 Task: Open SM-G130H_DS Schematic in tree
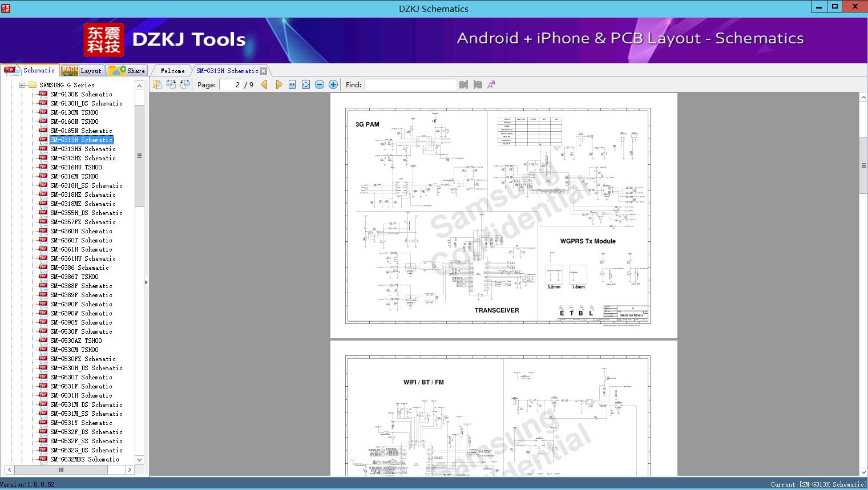click(x=86, y=103)
